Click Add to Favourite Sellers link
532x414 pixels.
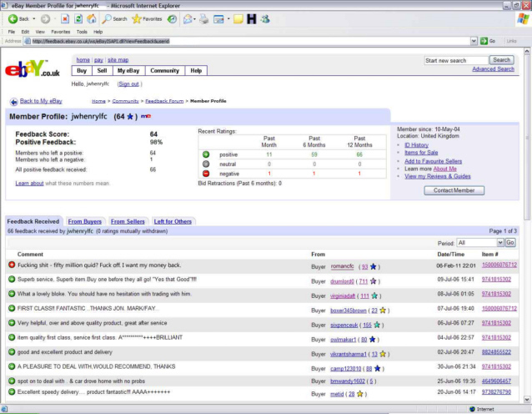click(x=433, y=161)
